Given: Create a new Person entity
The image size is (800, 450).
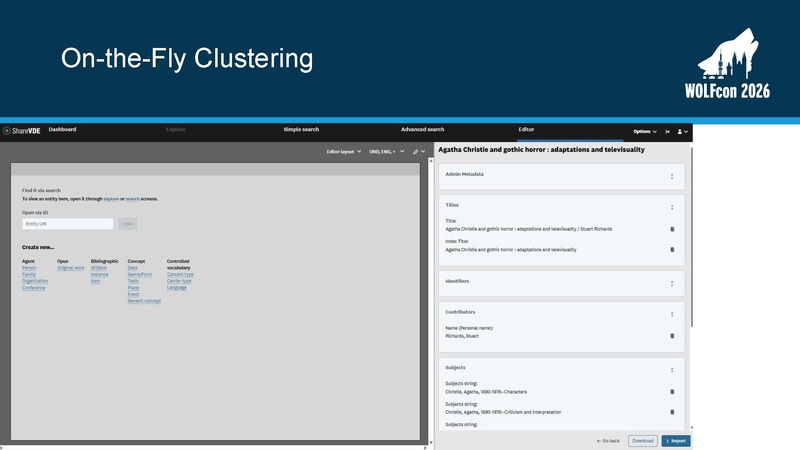Looking at the screenshot, I should 29,268.
